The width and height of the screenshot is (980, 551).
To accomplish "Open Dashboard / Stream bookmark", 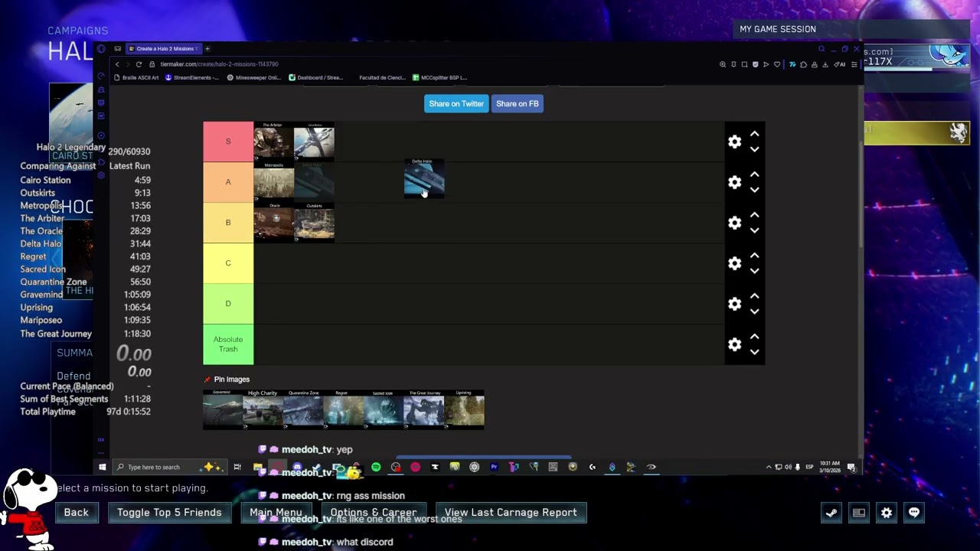I will tap(315, 77).
